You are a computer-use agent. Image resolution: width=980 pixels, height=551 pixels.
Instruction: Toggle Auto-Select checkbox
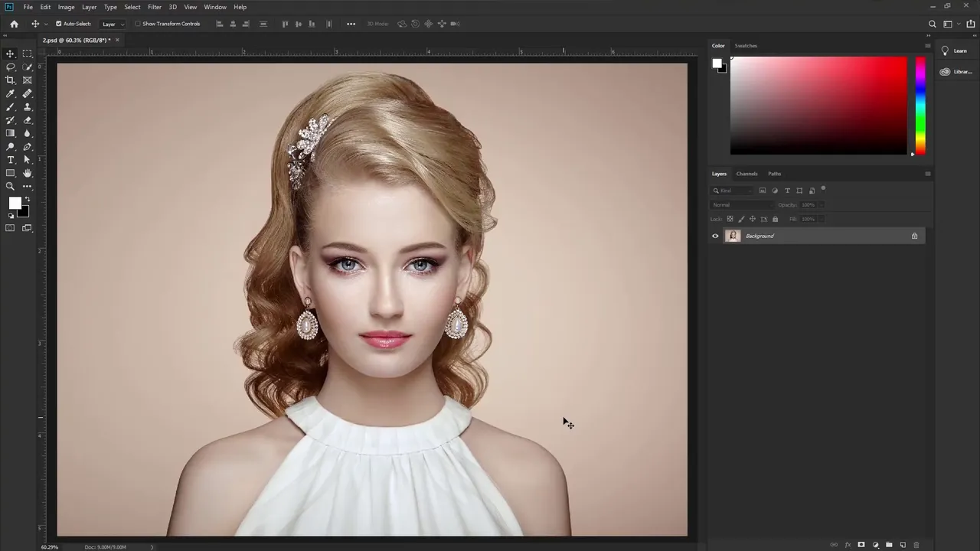58,24
